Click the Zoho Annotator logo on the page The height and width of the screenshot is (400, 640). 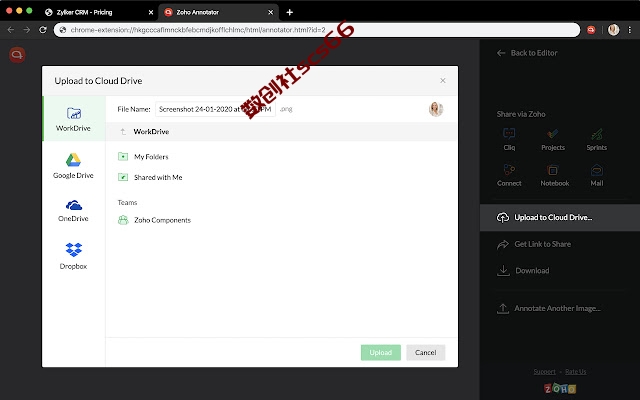pos(17,55)
